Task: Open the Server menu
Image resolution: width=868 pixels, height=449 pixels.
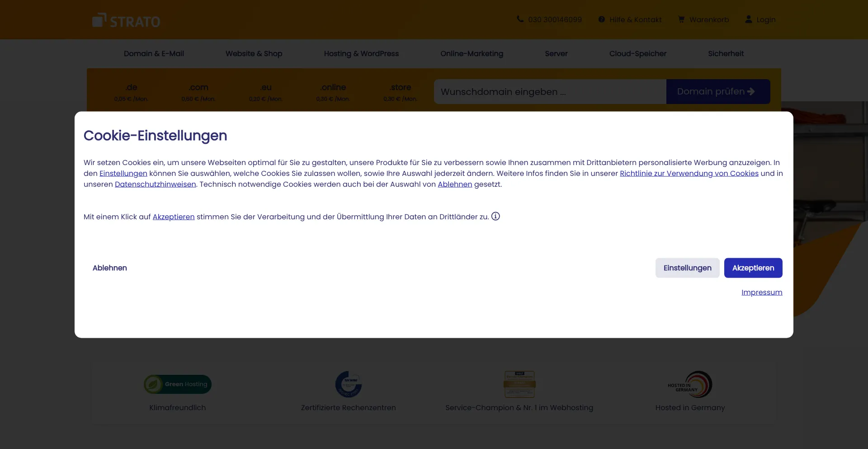Action: pyautogui.click(x=556, y=54)
